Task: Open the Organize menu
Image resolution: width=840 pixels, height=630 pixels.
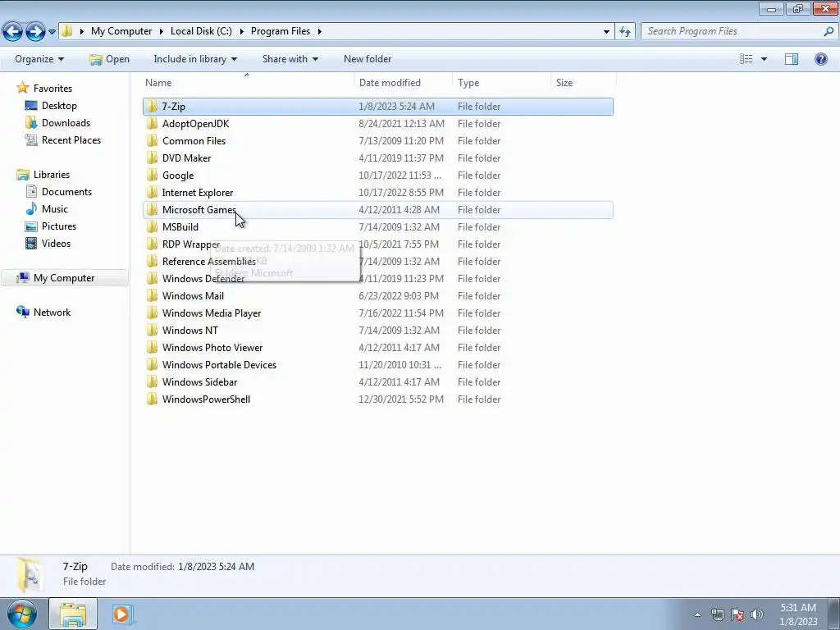Action: point(39,59)
